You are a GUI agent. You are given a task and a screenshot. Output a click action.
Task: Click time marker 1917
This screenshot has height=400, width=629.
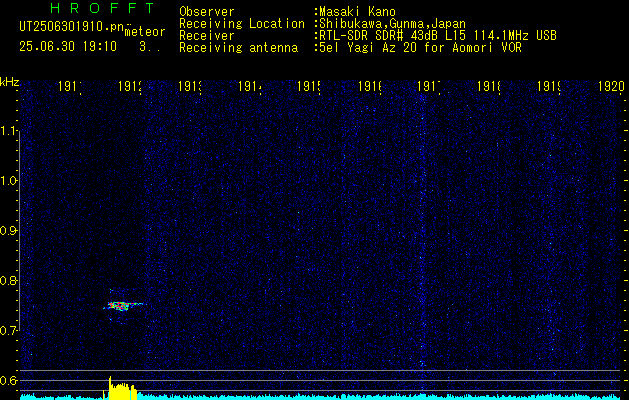tap(429, 87)
